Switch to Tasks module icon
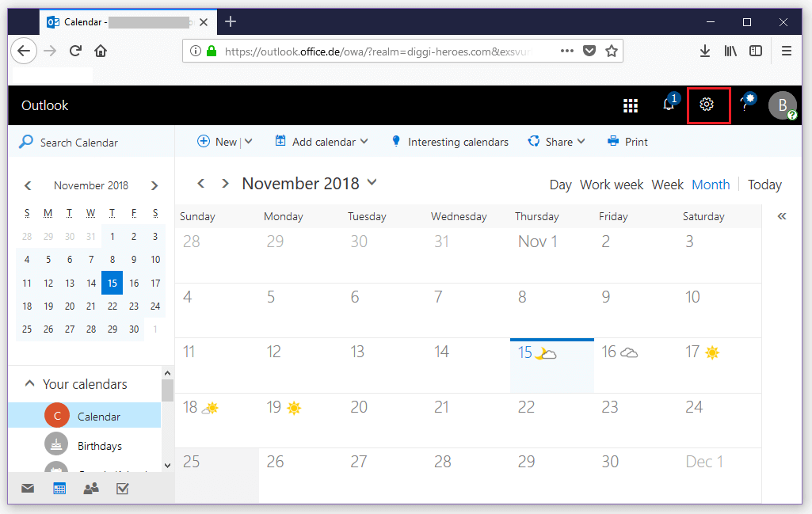Viewport: 812px width, 514px height. (x=123, y=488)
